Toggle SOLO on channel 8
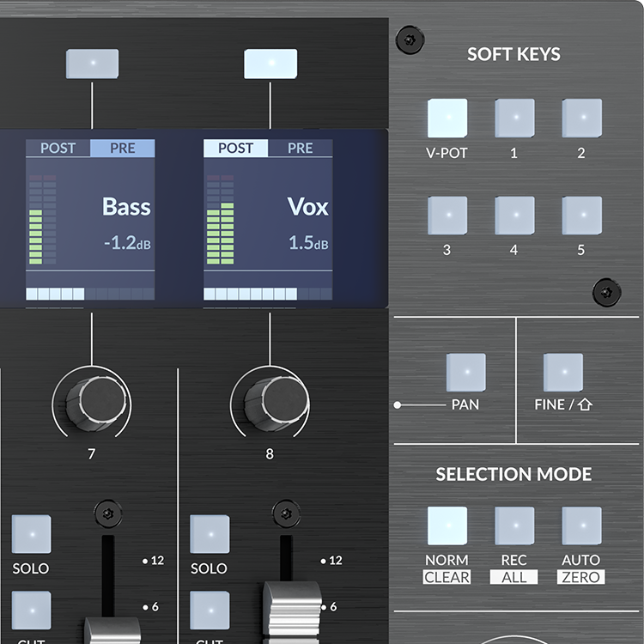Image resolution: width=644 pixels, height=644 pixels. coord(209,534)
